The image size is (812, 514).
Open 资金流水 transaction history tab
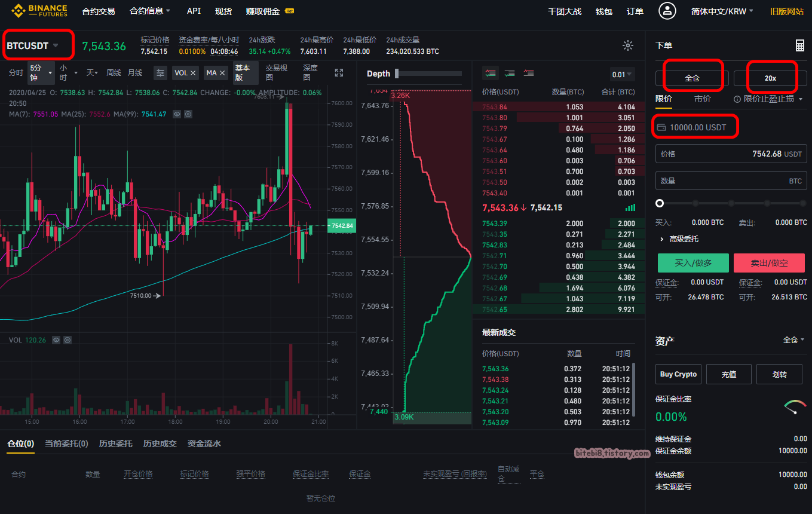pyautogui.click(x=204, y=443)
